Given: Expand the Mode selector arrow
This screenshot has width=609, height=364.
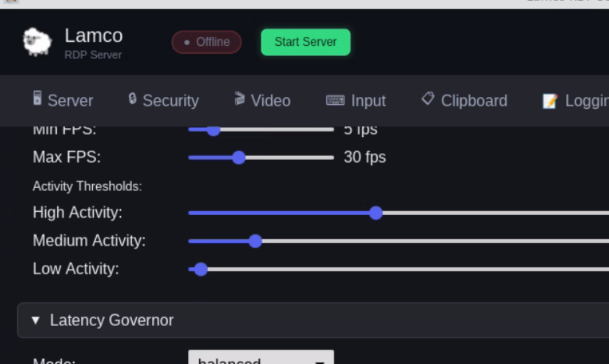Looking at the screenshot, I should coord(320,360).
